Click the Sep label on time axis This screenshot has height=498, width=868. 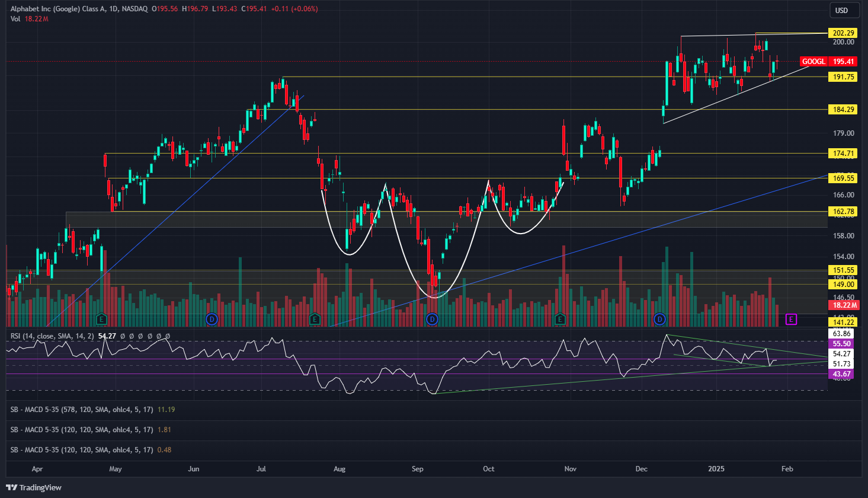pos(418,469)
